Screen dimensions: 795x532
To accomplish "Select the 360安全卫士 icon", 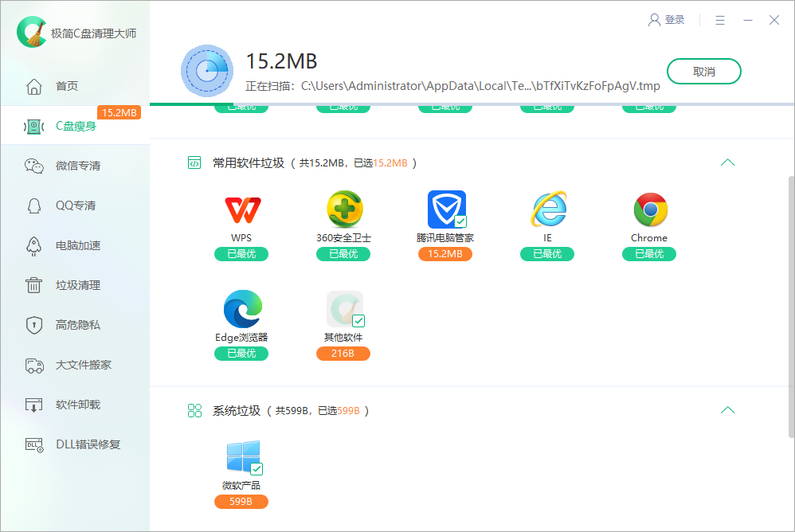I will pos(343,209).
